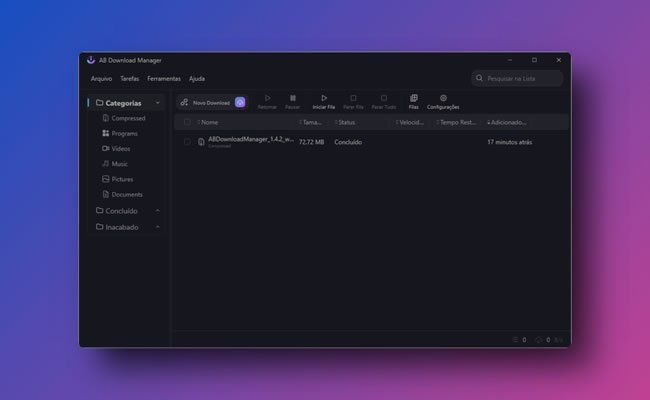
Task: Open the Videos category
Action: point(121,149)
